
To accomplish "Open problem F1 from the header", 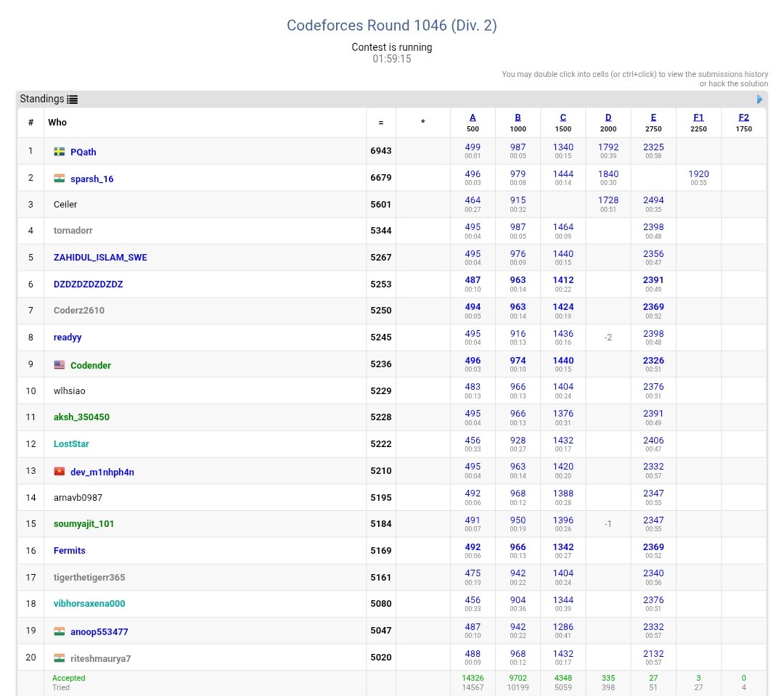I will [698, 118].
